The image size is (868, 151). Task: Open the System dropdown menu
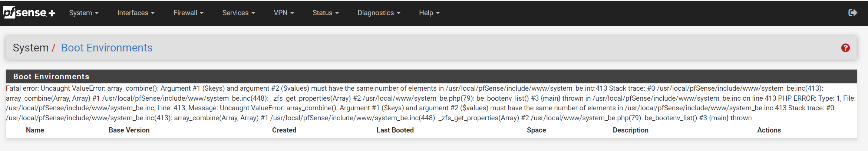click(83, 13)
